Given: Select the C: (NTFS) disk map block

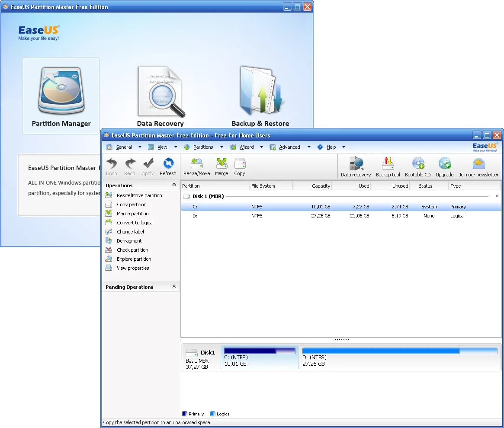Looking at the screenshot, I should coord(260,357).
